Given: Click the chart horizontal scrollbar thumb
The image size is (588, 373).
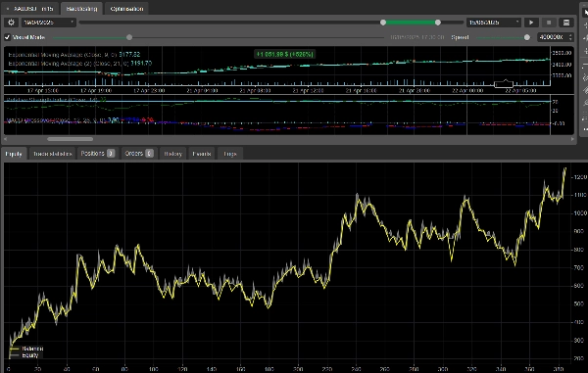Looking at the screenshot, I should click(x=71, y=139).
